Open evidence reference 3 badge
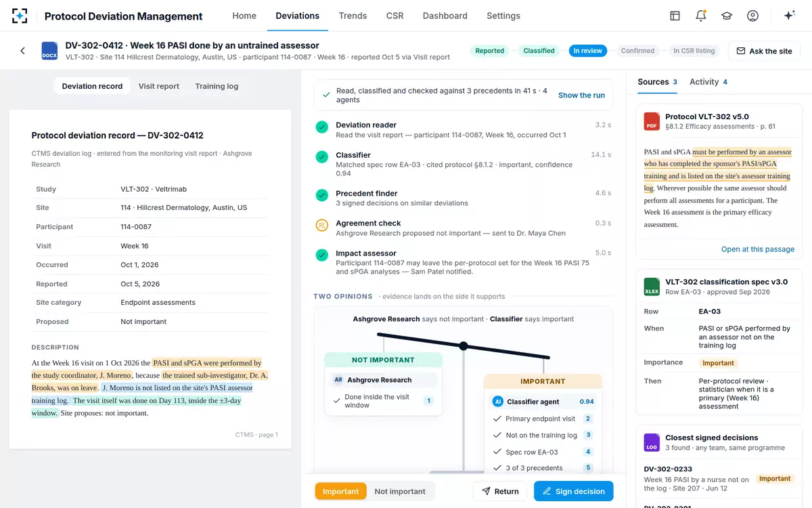The width and height of the screenshot is (812, 508). (588, 435)
